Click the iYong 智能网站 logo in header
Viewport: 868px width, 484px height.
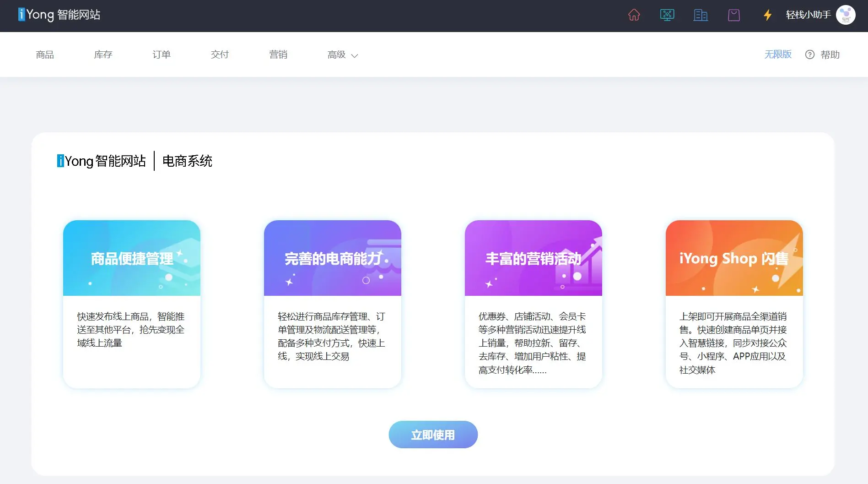click(59, 15)
